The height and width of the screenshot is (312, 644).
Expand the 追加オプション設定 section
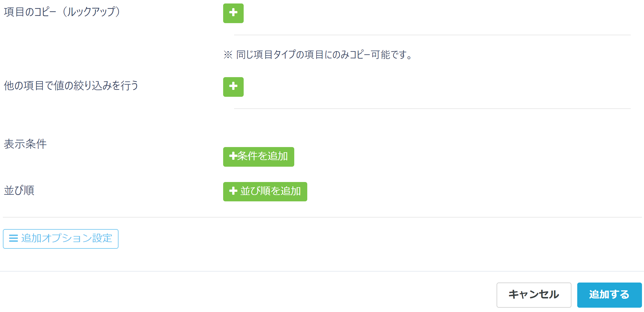point(61,239)
